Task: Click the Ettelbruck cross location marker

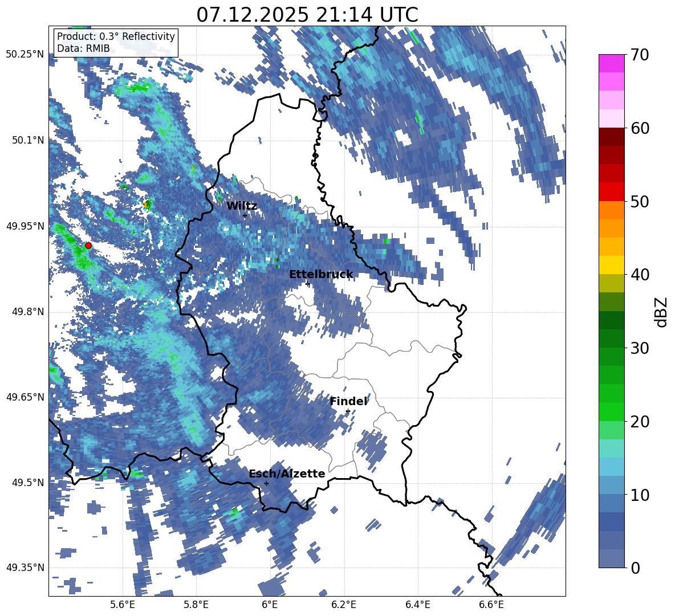Action: (307, 284)
